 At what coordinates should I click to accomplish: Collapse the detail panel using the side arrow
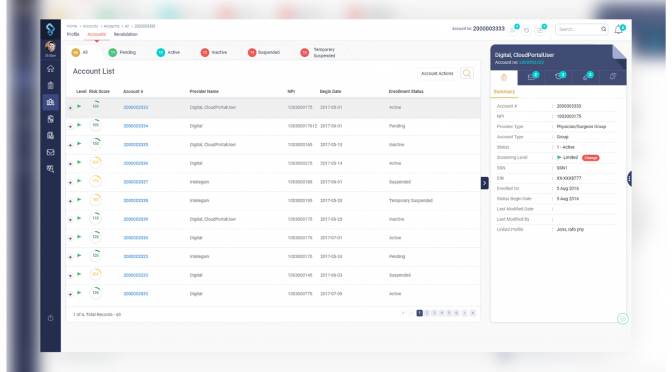[484, 183]
